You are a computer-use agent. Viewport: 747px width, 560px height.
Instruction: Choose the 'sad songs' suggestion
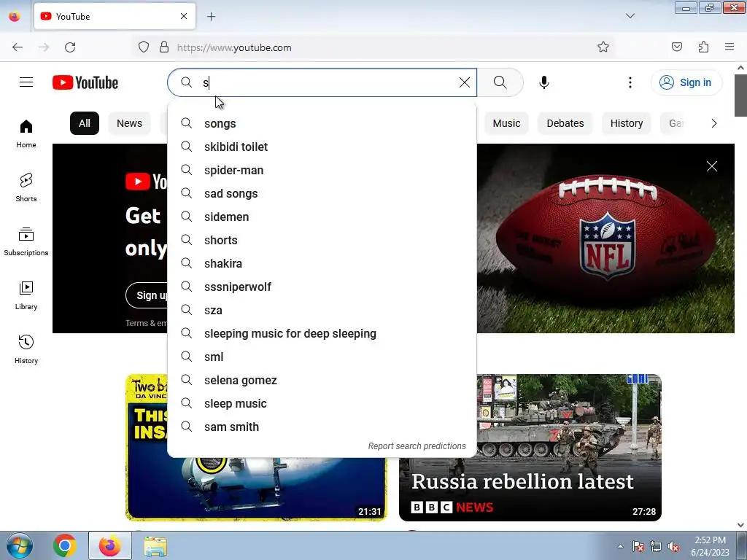322,193
